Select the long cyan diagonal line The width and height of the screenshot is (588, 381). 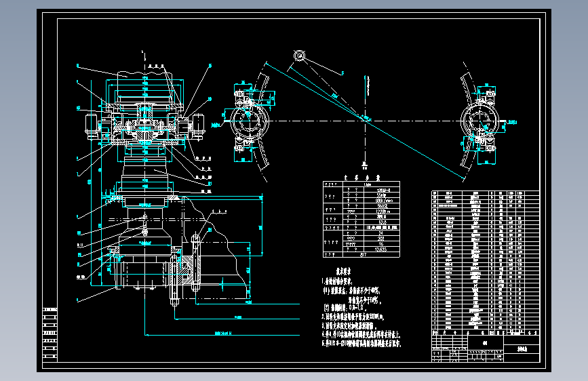(x=365, y=121)
